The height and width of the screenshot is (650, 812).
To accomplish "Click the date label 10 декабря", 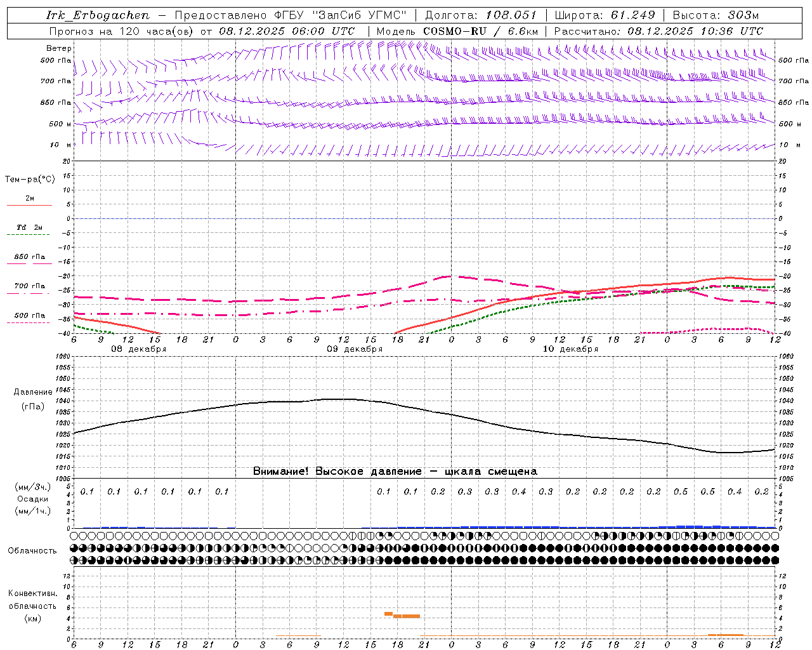I will tap(570, 349).
